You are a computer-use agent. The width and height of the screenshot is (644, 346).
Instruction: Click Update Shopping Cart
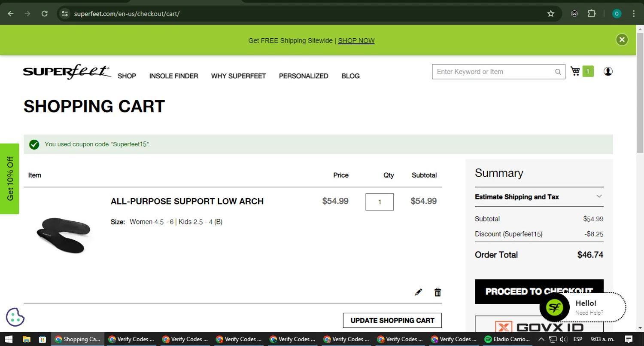(x=392, y=320)
